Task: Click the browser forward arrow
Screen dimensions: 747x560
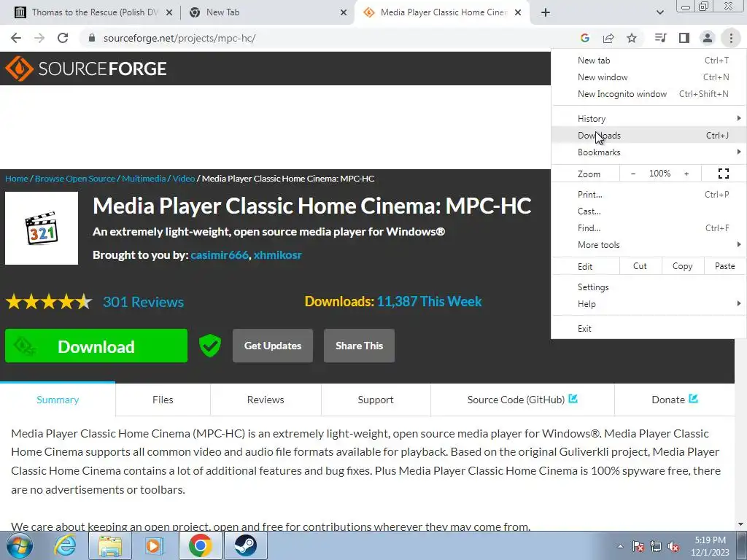Action: (x=39, y=38)
